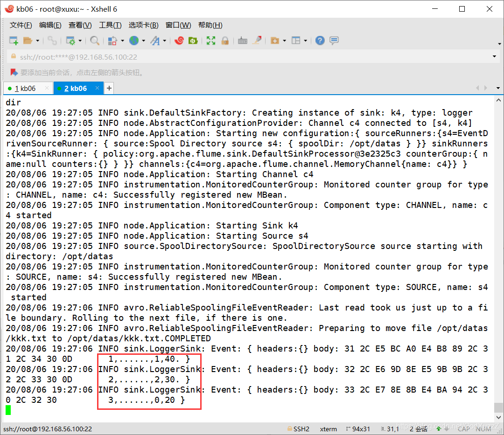Screen dimensions: 504x435
Task: Open the tab list dropdown arrow
Action: pos(498,88)
